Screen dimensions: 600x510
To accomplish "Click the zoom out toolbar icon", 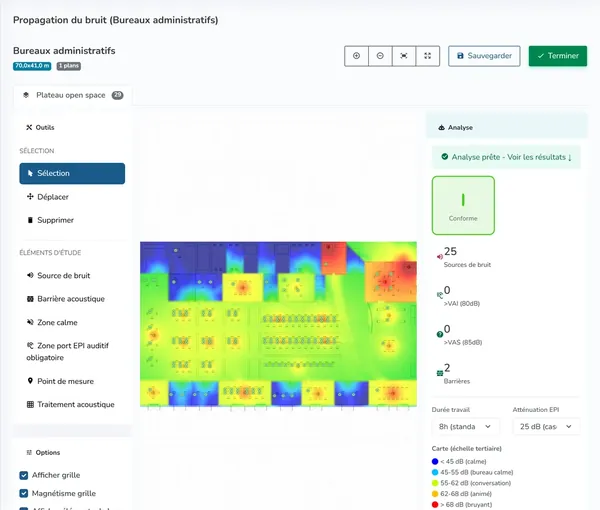I will point(380,56).
